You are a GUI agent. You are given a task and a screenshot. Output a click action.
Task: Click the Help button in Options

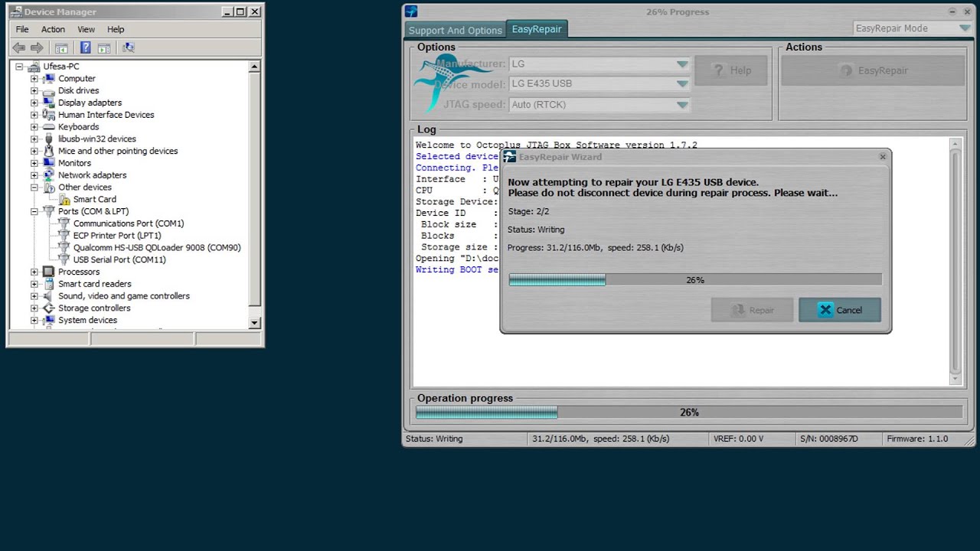[x=731, y=70]
